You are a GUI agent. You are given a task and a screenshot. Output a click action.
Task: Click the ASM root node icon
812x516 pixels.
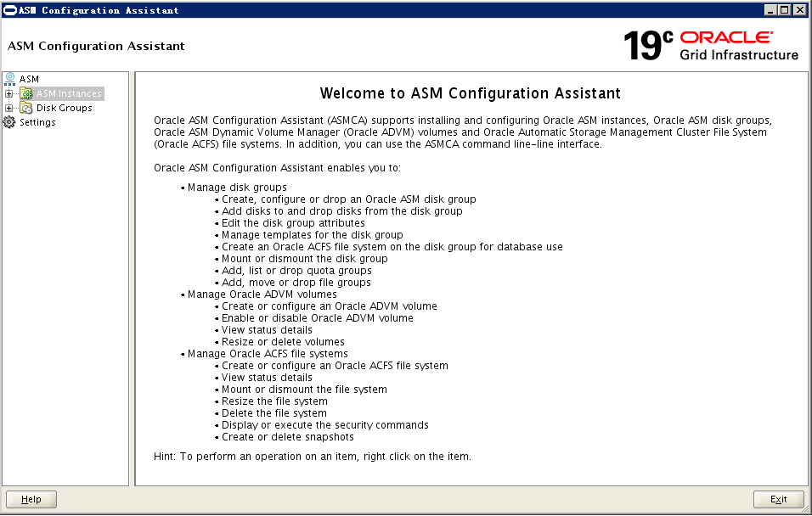pyautogui.click(x=10, y=79)
